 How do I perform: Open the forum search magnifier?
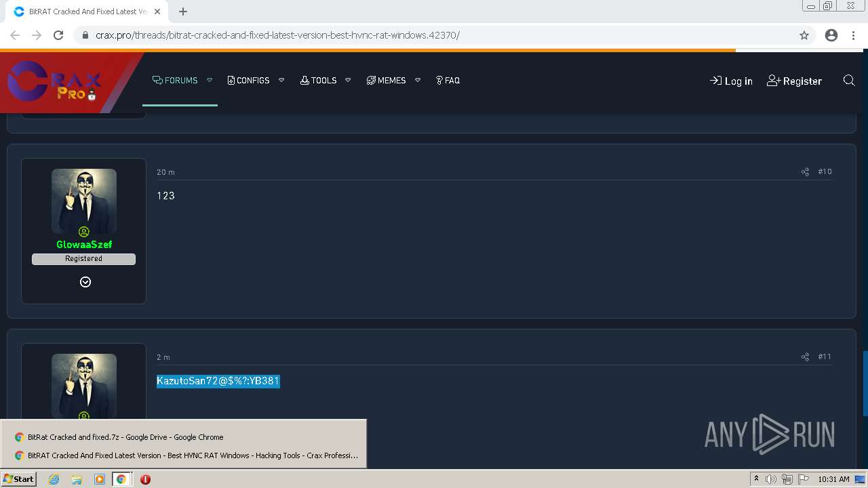coord(848,81)
